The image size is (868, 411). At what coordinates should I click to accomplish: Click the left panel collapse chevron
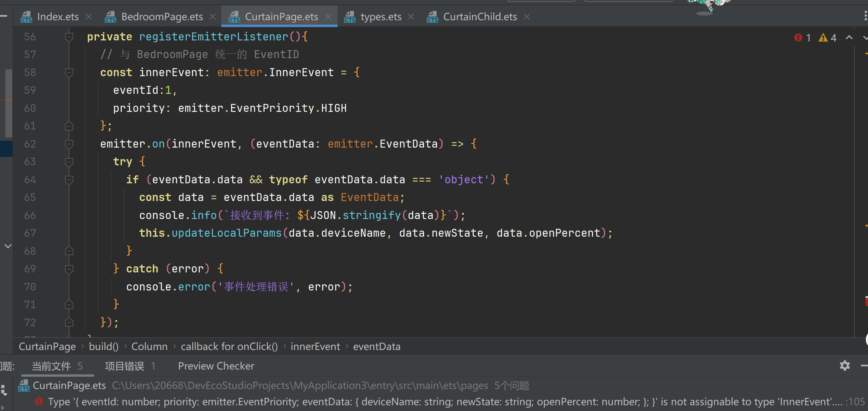(8, 246)
